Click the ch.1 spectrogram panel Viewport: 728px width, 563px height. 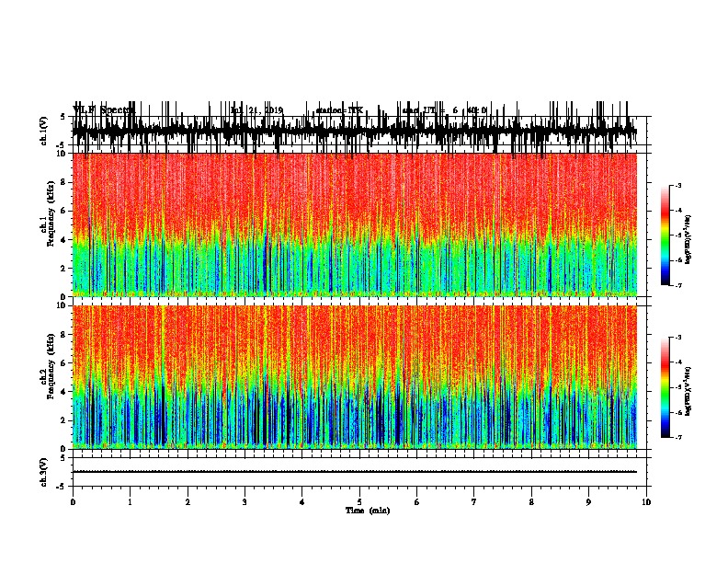(354, 224)
